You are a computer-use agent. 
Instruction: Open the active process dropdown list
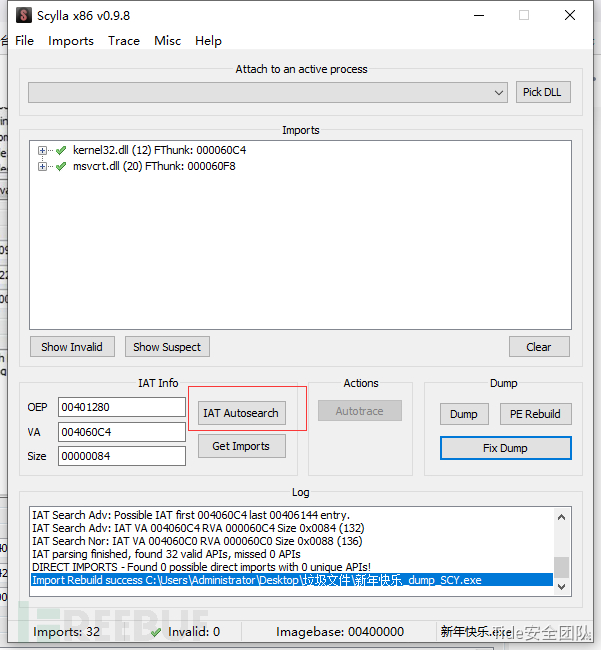499,93
